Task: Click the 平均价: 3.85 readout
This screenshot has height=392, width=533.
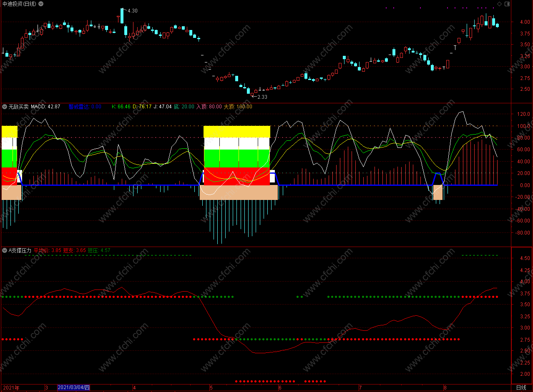Action: 47,251
